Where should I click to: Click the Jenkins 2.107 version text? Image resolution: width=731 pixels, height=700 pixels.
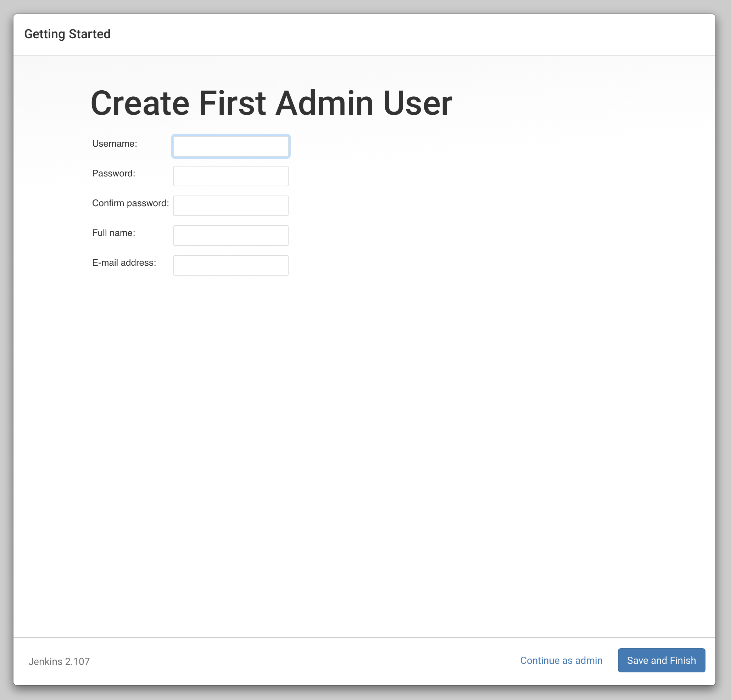[x=59, y=662]
